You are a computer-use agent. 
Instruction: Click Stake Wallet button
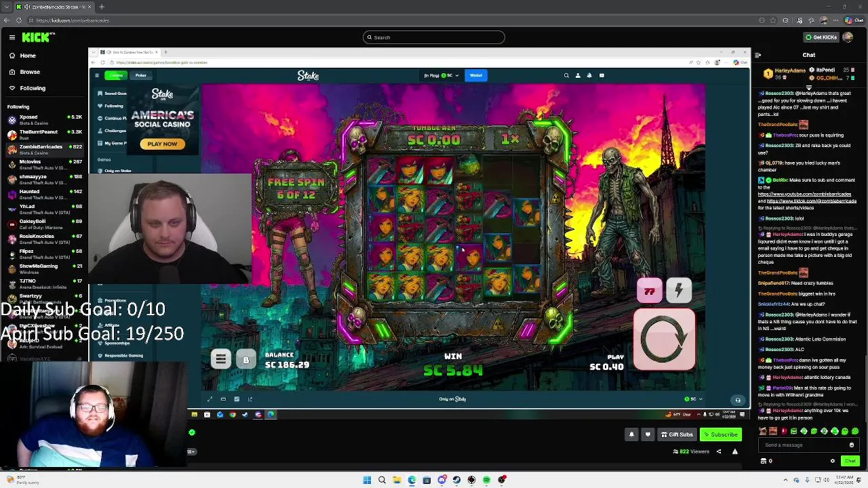click(x=476, y=75)
